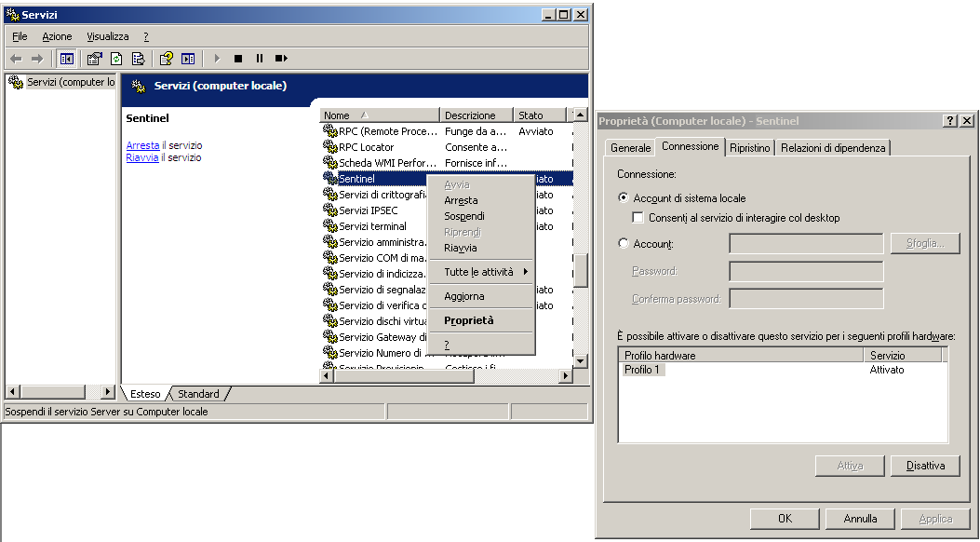Choose Riavvia from the context menu
Image resolution: width=980 pixels, height=542 pixels.
pyautogui.click(x=480, y=248)
